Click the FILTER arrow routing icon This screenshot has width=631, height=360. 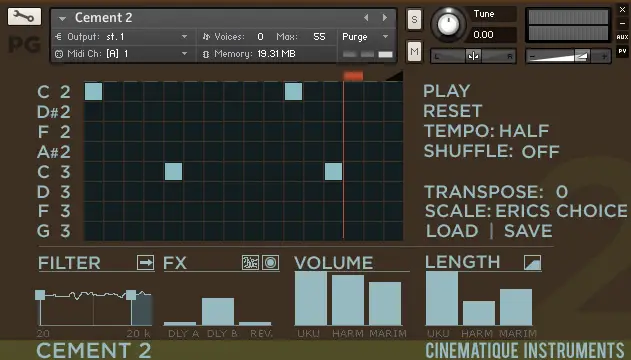pos(145,263)
